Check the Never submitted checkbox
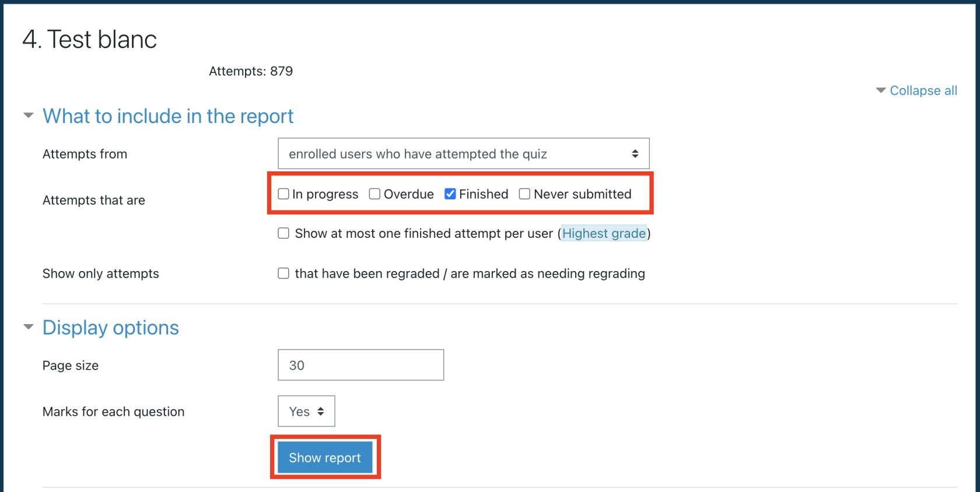The width and height of the screenshot is (980, 492). [524, 194]
